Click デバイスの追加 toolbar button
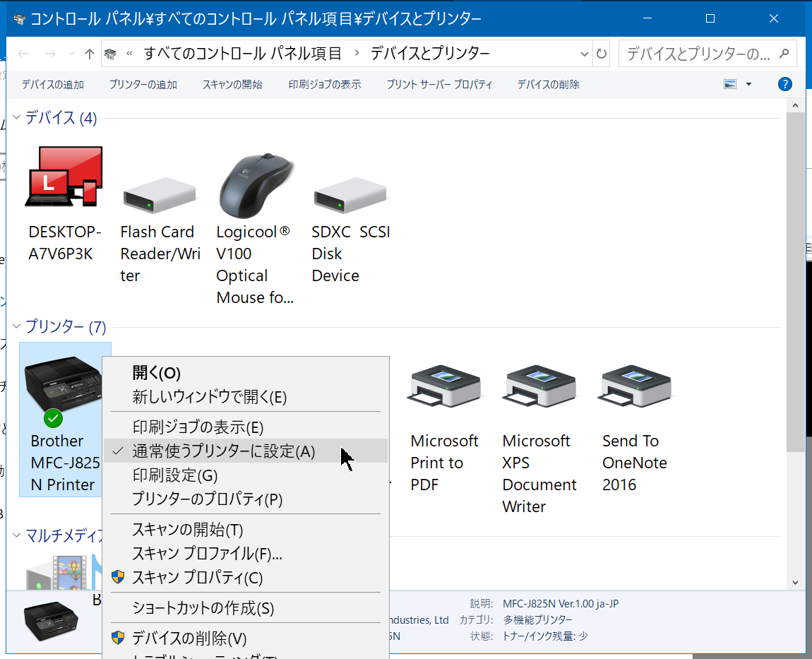 53,85
